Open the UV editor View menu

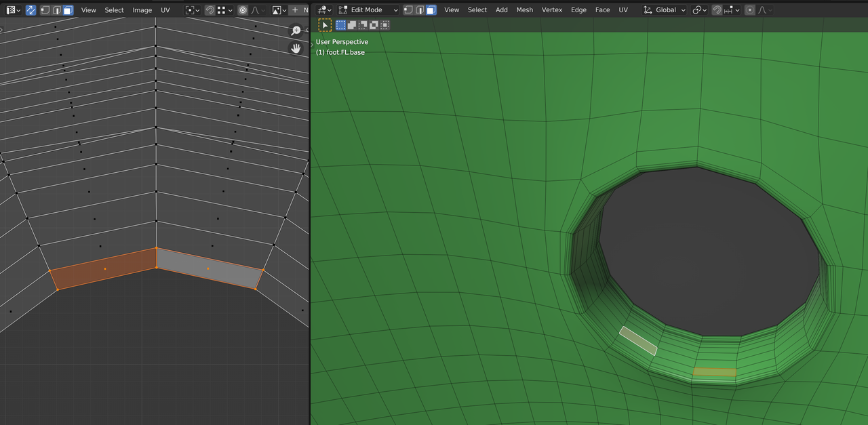(x=89, y=10)
